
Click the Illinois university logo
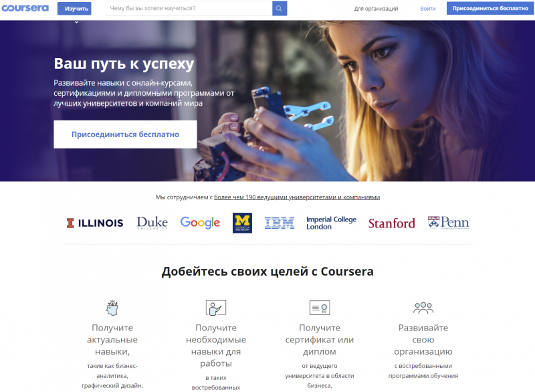pos(95,223)
